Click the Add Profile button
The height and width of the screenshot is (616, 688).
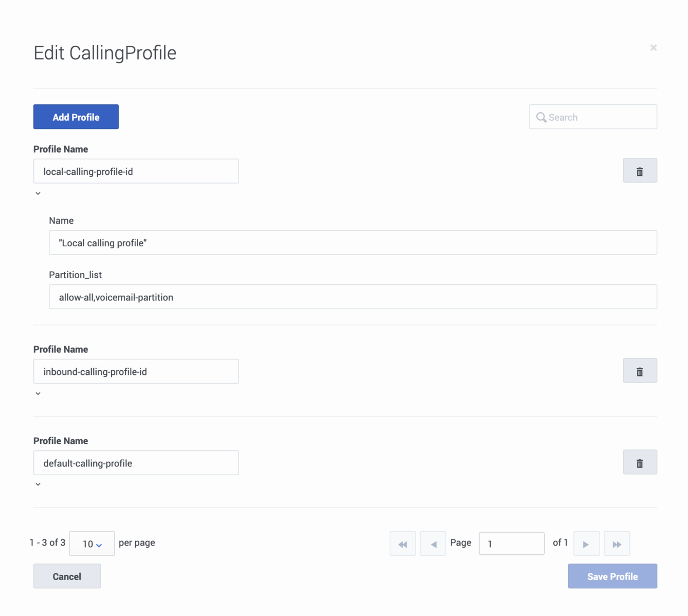(x=76, y=117)
